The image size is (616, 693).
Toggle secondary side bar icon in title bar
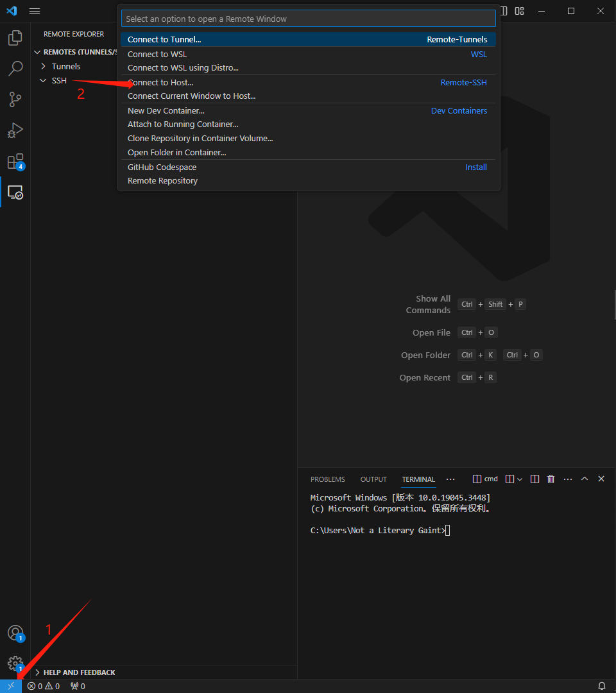point(504,11)
